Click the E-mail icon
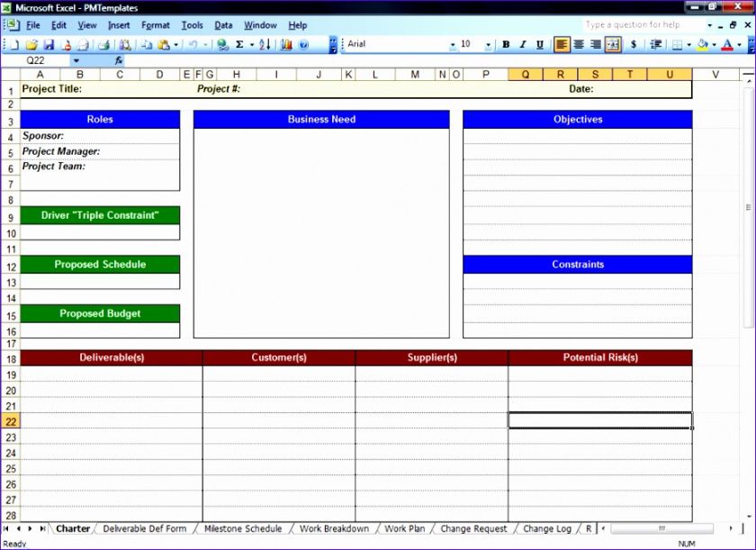 pos(84,45)
